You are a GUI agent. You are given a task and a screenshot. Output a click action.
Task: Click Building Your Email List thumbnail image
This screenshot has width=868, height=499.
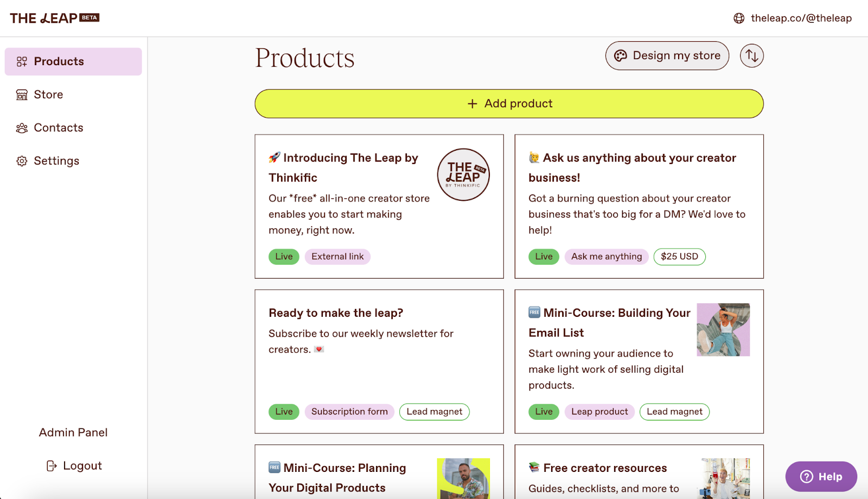(723, 330)
